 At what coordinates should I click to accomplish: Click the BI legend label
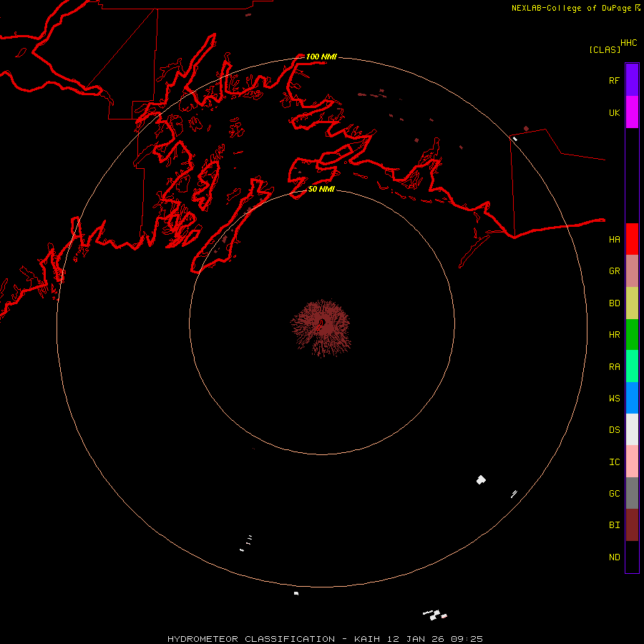pos(614,525)
